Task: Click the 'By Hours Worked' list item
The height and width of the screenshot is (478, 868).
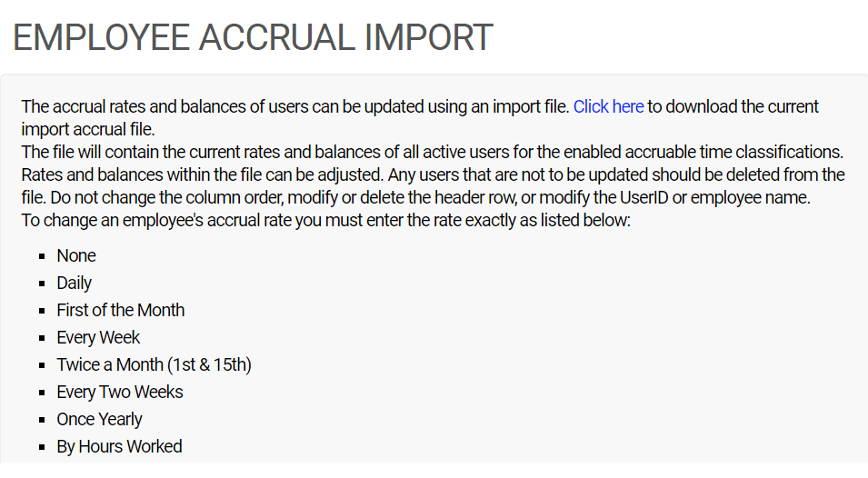Action: (120, 446)
